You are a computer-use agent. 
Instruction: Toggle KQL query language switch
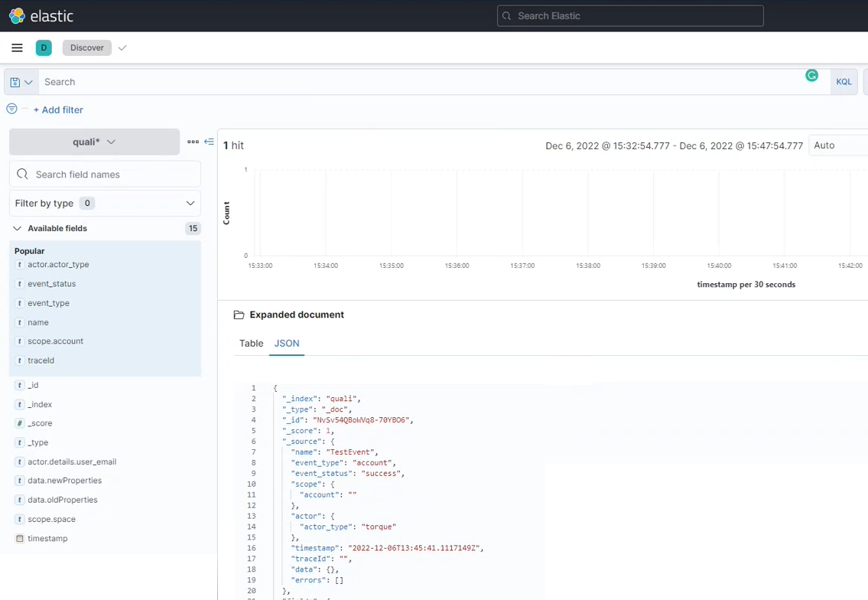844,82
